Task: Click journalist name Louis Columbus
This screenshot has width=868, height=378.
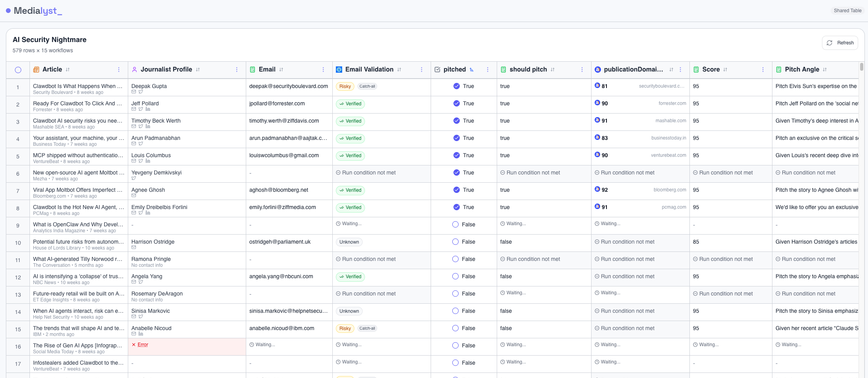Action: [151, 155]
